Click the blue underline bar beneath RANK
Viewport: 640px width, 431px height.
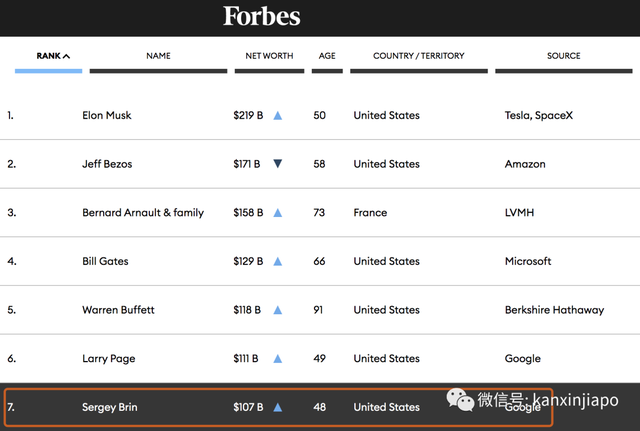(x=49, y=71)
